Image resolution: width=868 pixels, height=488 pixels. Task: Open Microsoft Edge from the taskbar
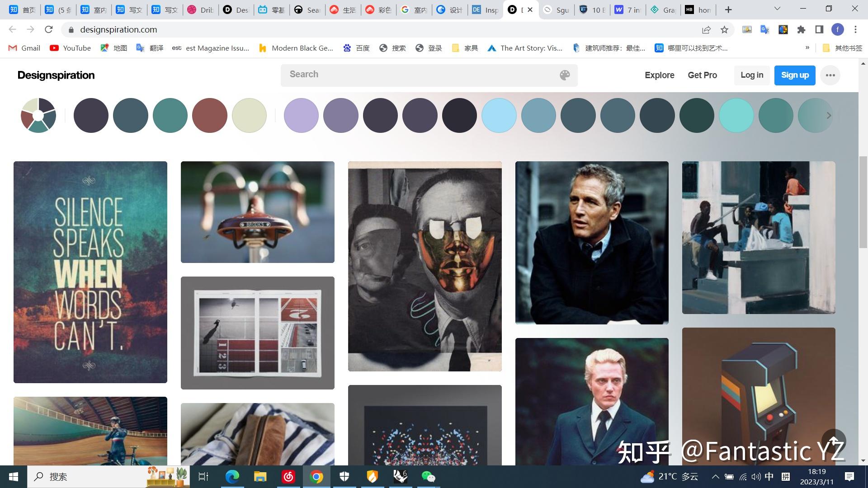pyautogui.click(x=232, y=477)
